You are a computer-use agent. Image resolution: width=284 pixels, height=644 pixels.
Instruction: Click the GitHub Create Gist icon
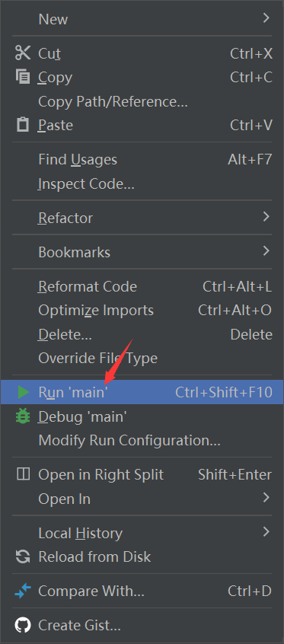tap(23, 626)
